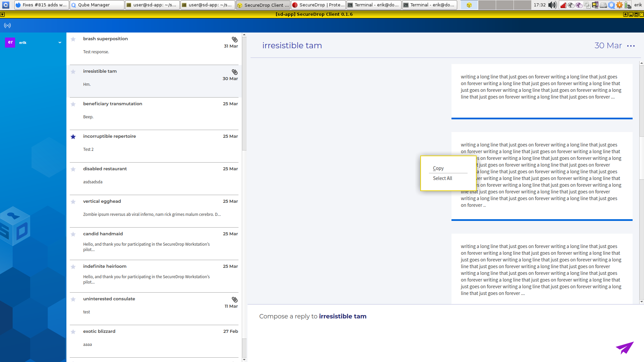The image size is (644, 362).
Task: Open window menu at title bar left
Action: [x=3, y=14]
